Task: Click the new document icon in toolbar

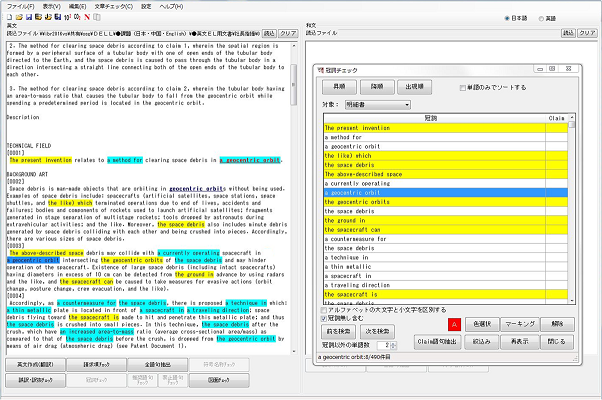Action: 10,17
